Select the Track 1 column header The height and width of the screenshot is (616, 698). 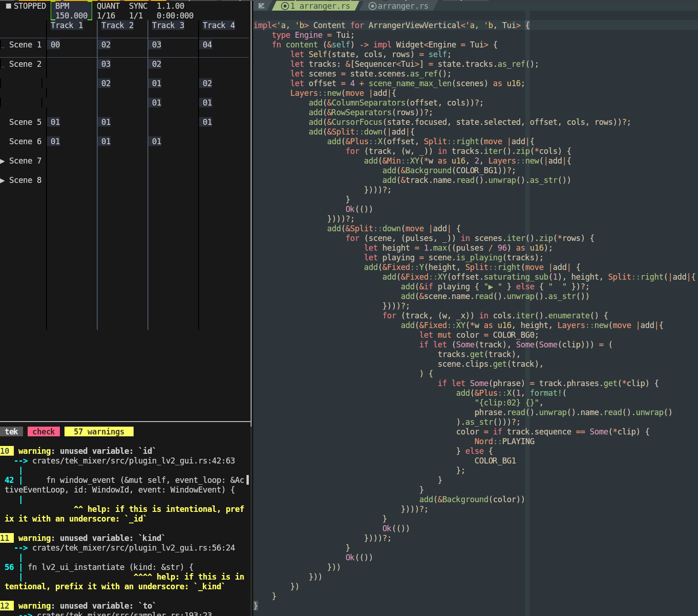coord(67,25)
